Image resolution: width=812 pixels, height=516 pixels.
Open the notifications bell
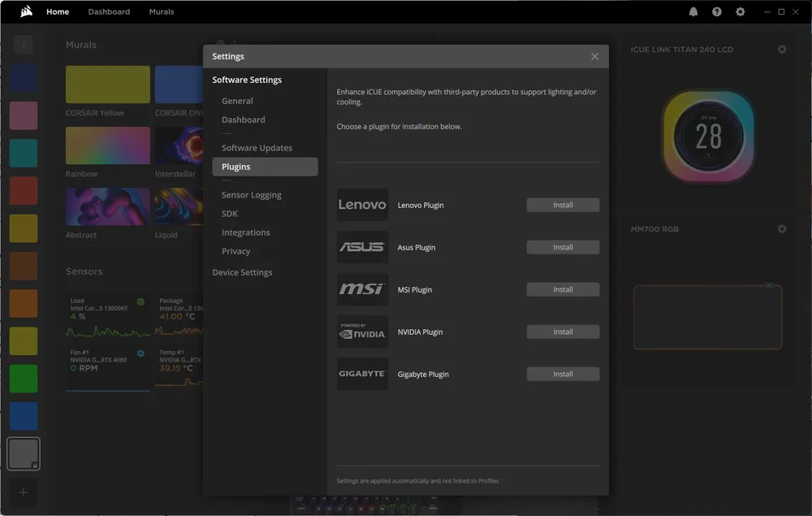point(693,12)
